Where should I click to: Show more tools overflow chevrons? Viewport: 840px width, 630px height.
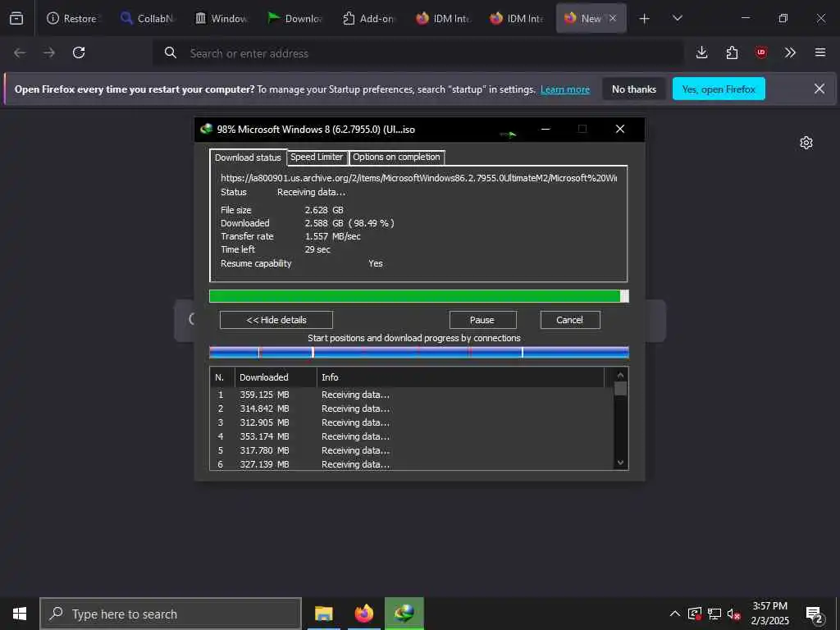[790, 52]
